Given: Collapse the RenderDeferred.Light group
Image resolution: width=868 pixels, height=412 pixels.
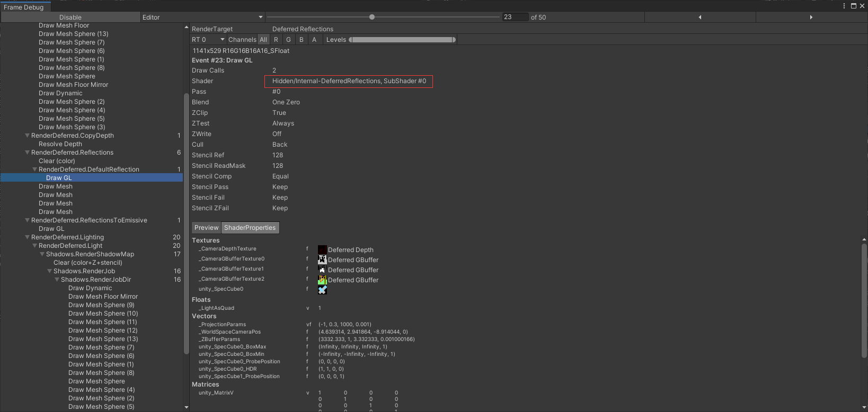Looking at the screenshot, I should tap(35, 246).
